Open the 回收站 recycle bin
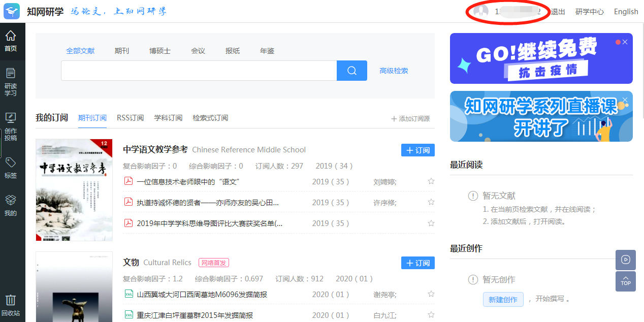Image resolution: width=644 pixels, height=322 pixels. (11, 306)
